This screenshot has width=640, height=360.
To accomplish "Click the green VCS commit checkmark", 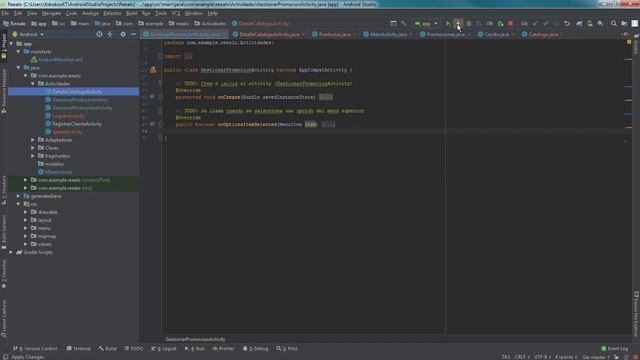I will (546, 24).
